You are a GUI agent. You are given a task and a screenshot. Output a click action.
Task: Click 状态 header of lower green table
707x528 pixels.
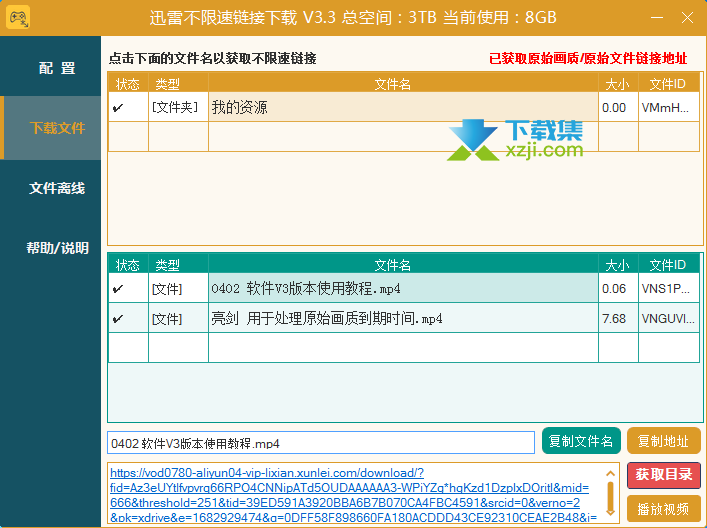tap(128, 265)
